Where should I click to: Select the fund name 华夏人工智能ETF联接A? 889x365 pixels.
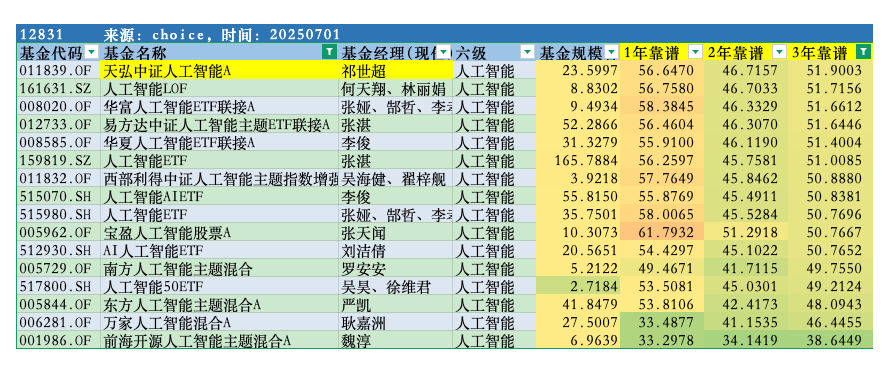coord(220,142)
